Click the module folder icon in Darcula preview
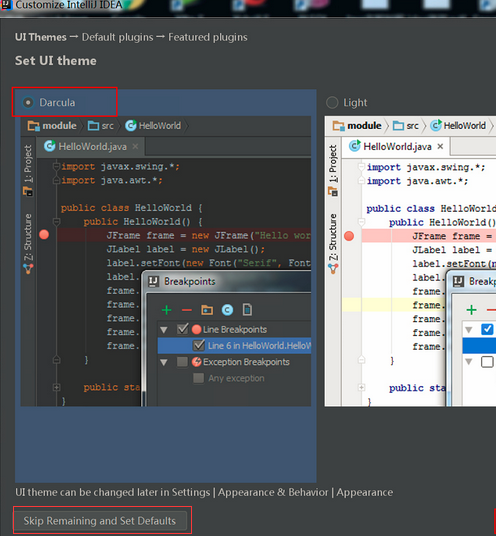 [x=33, y=126]
